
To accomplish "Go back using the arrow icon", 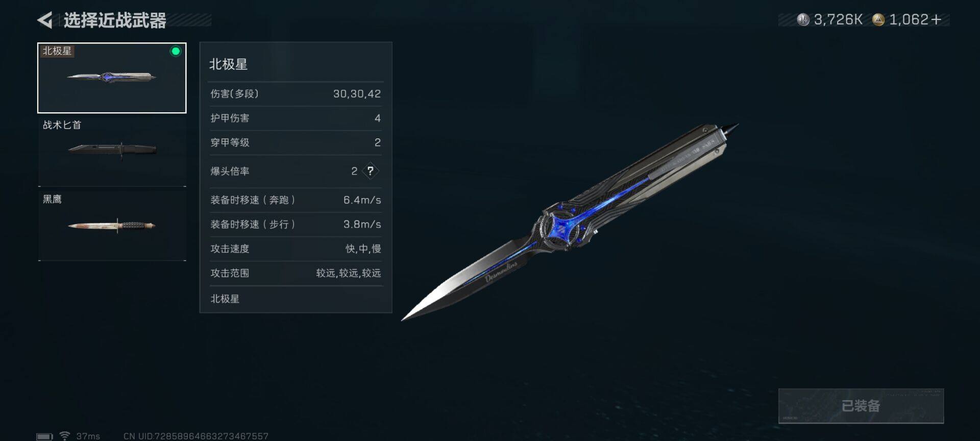I will [x=45, y=20].
